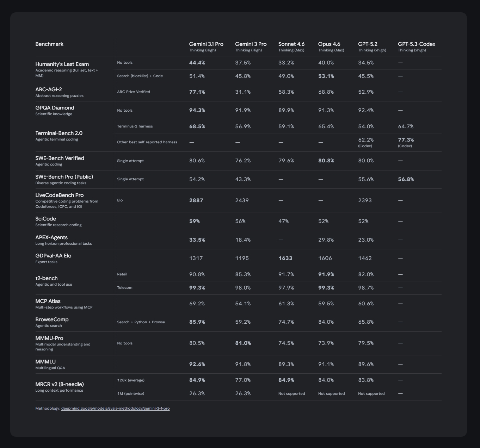Select Opus 4.6's bold "53.1%" score
480x448 pixels.
(326, 76)
